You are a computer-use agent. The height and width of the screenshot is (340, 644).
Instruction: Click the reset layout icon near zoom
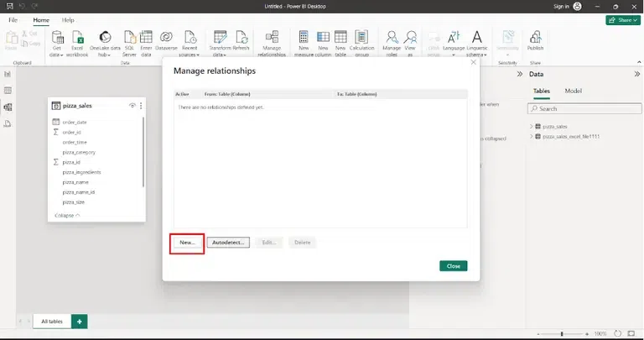point(618,334)
